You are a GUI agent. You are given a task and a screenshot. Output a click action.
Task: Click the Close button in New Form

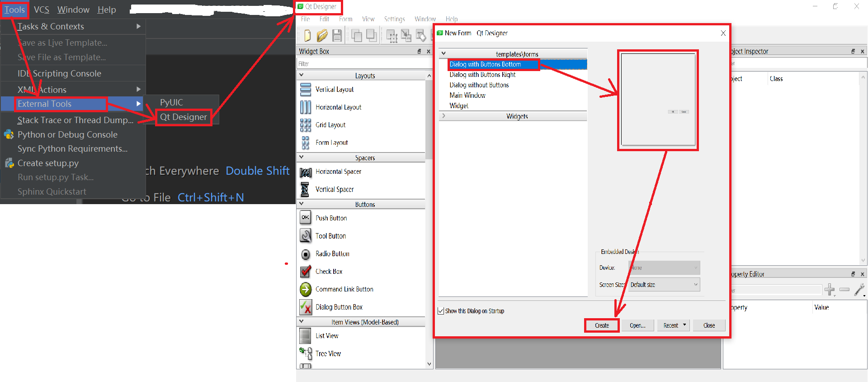pos(709,325)
